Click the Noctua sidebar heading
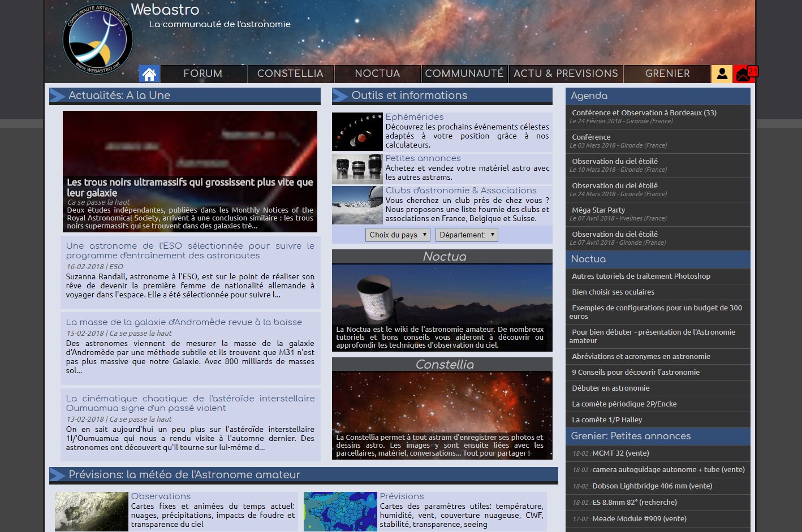 point(658,259)
